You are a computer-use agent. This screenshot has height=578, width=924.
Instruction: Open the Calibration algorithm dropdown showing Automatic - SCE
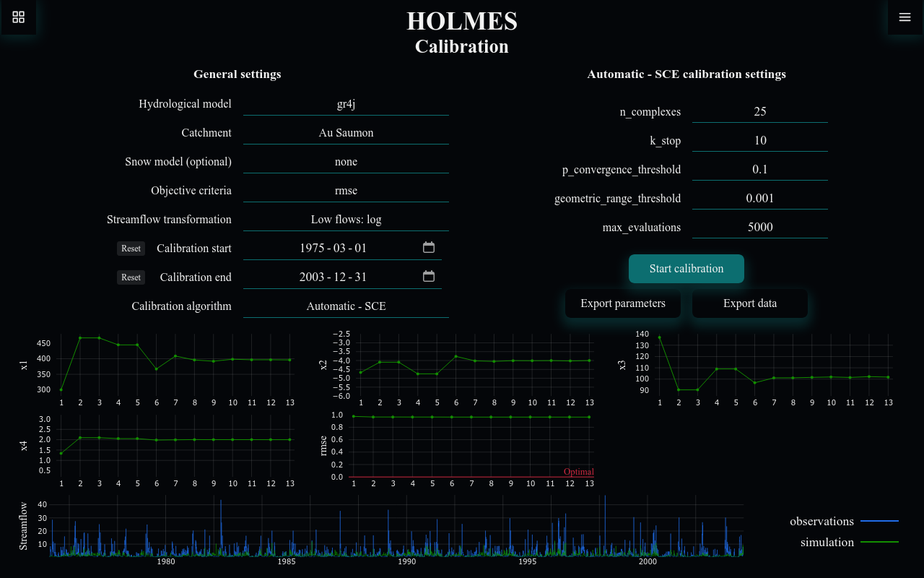[346, 306]
